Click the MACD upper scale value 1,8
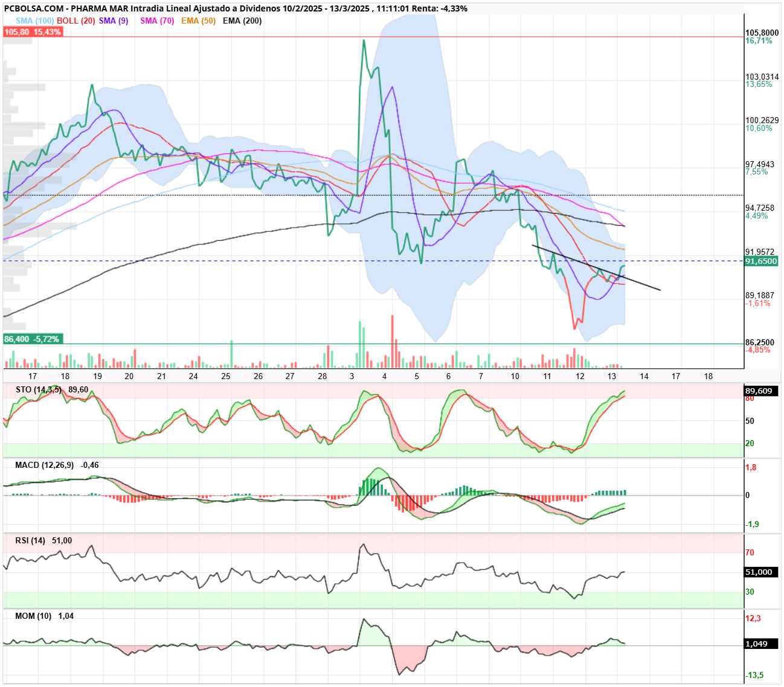784x687 pixels. 751,468
